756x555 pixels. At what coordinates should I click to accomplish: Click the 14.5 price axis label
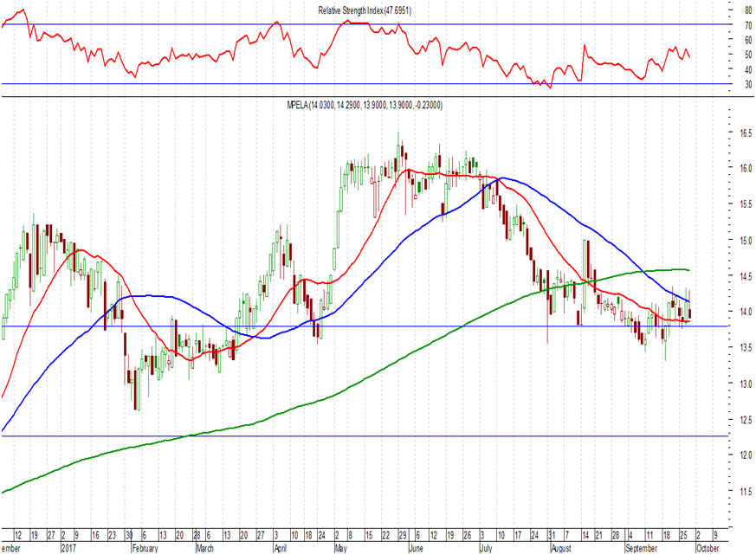(x=746, y=277)
